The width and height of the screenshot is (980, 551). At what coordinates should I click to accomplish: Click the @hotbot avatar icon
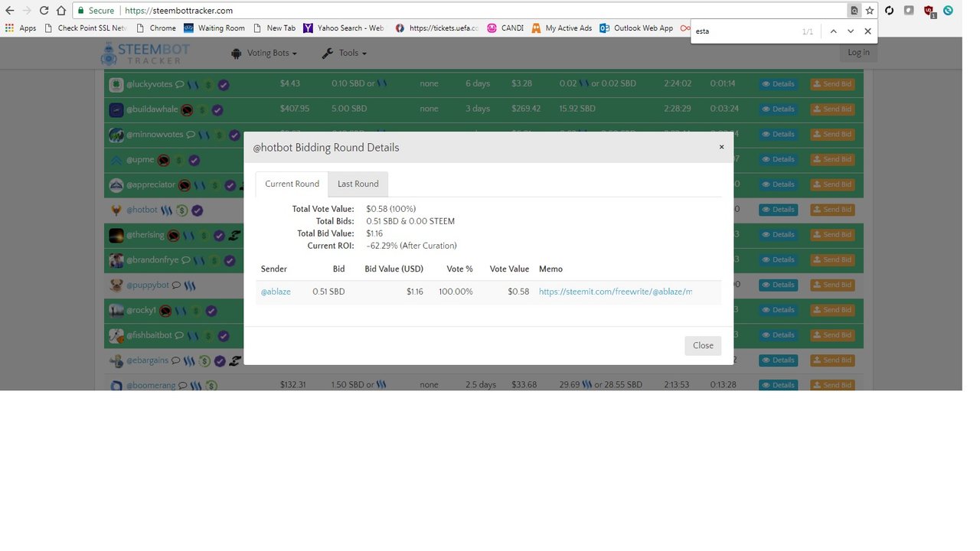pos(116,210)
